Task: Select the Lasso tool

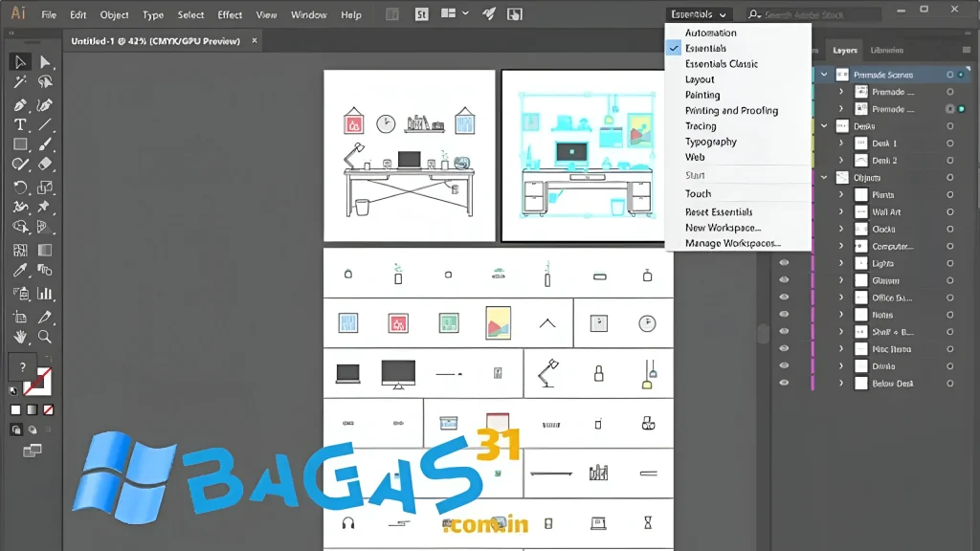Action: click(44, 82)
